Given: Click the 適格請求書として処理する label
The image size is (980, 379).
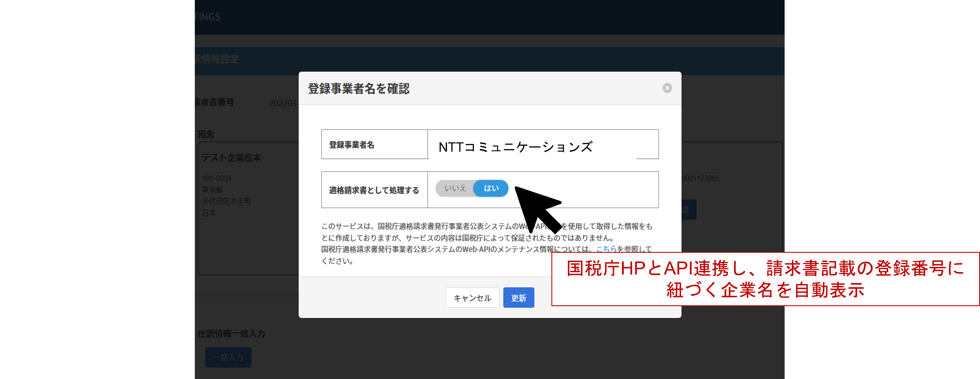Looking at the screenshot, I should click(x=374, y=190).
